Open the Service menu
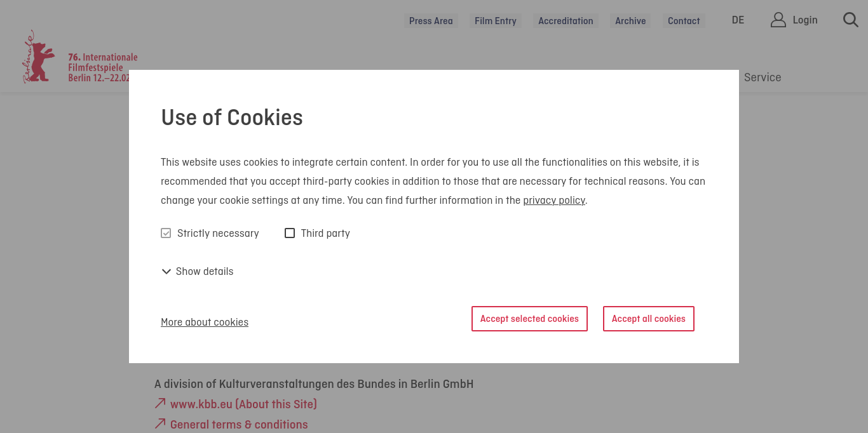This screenshot has width=868, height=433. [x=762, y=77]
